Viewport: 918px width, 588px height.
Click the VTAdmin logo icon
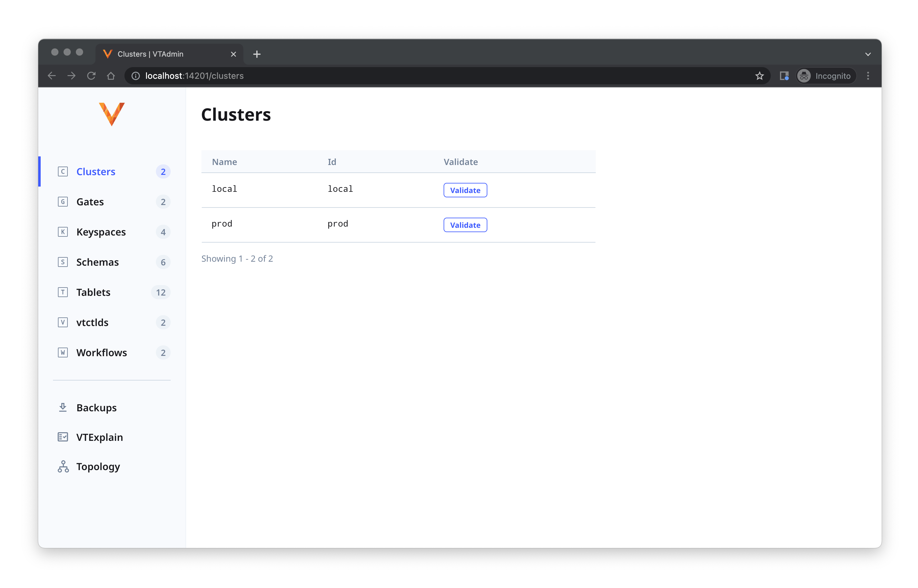click(x=112, y=115)
